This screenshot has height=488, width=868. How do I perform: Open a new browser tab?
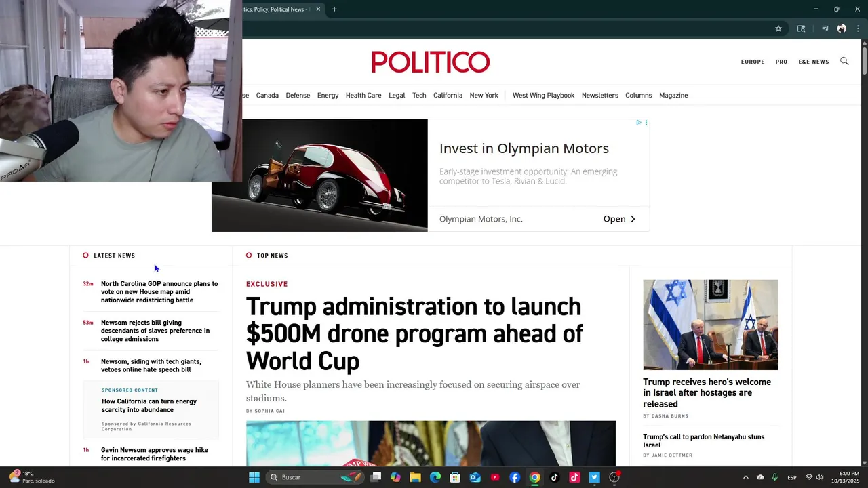pos(334,9)
